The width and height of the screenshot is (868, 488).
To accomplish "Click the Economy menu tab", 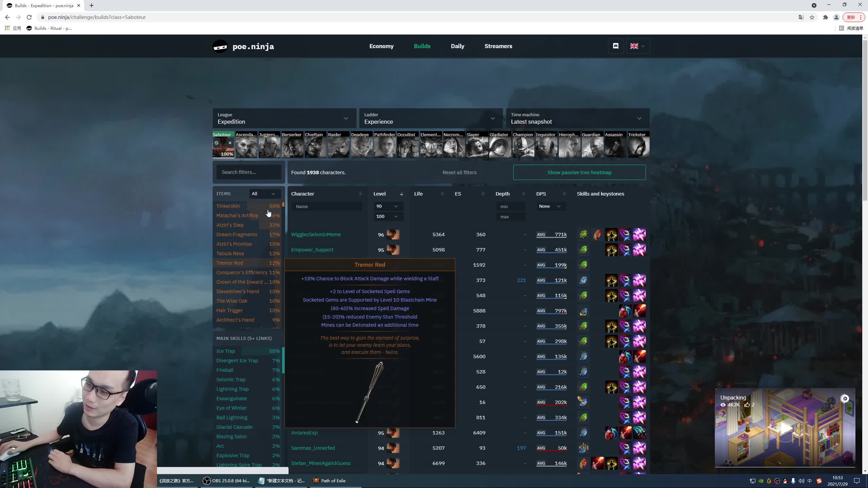I will (381, 46).
